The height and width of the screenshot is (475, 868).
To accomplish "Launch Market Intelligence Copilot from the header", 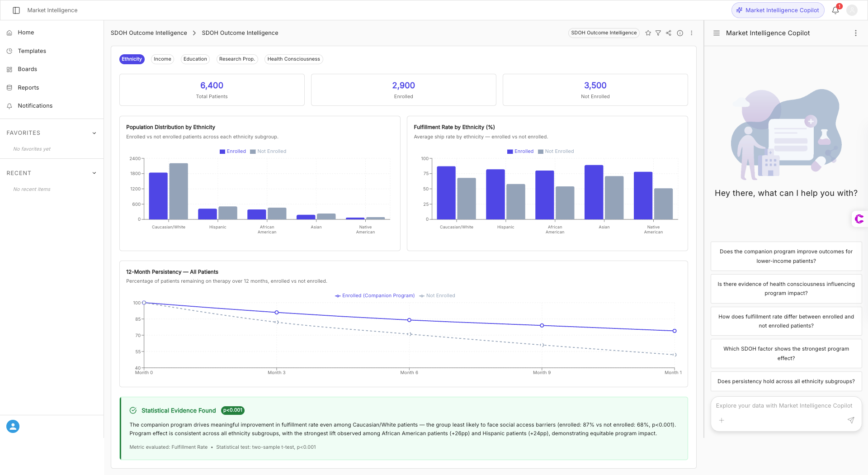I will [x=778, y=10].
